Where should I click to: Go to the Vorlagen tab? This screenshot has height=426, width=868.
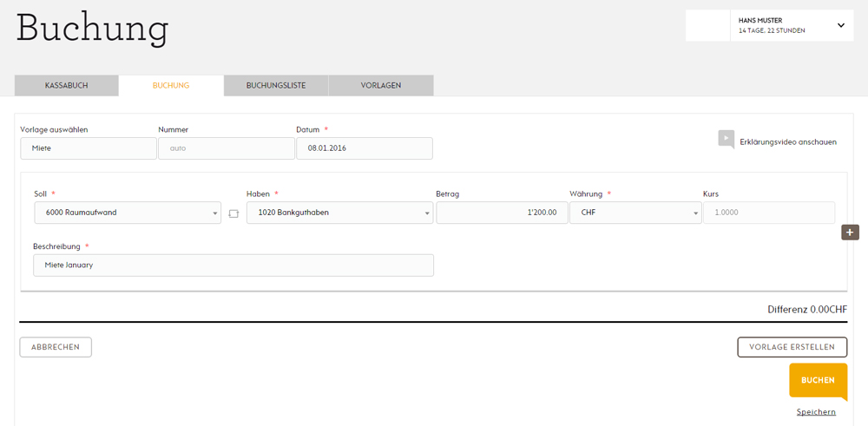click(x=381, y=86)
